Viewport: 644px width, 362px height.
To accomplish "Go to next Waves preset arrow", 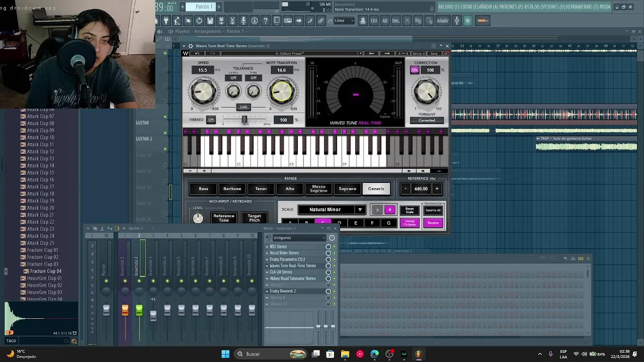I will pos(387,53).
